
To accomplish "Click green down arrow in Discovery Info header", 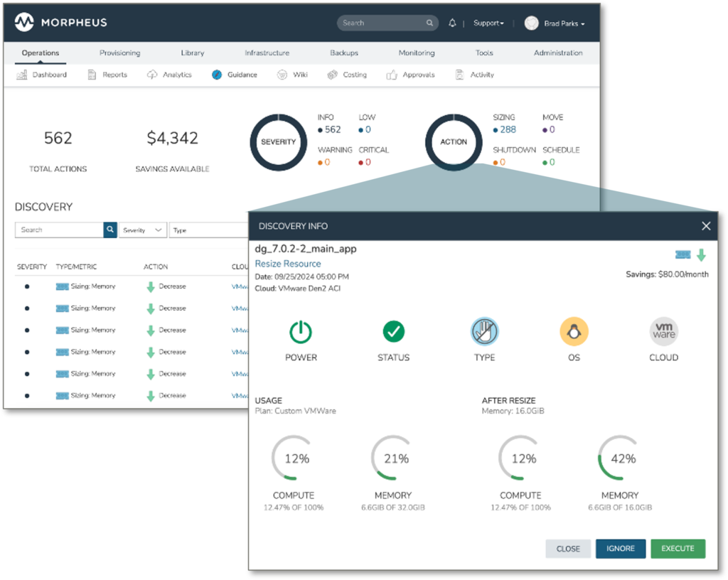I will pos(702,254).
